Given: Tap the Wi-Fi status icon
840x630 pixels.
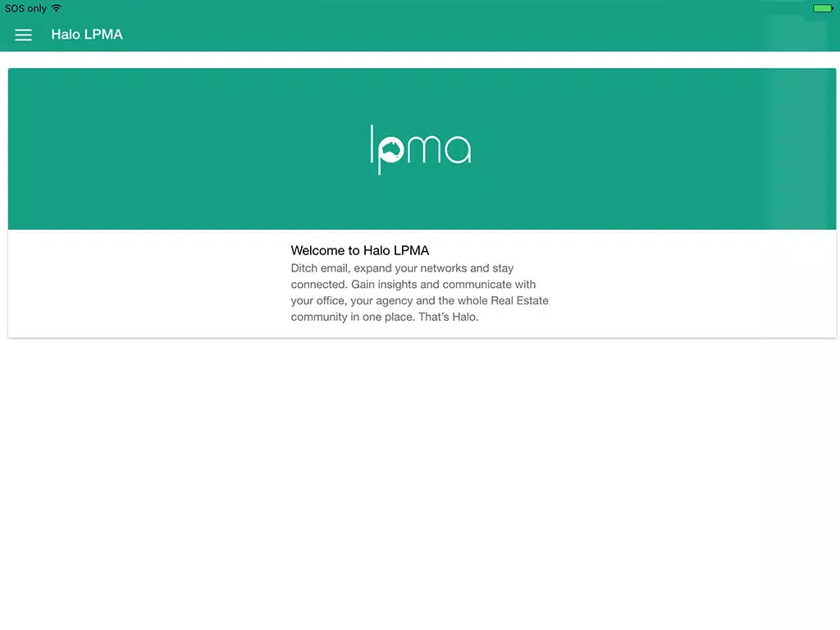Looking at the screenshot, I should pyautogui.click(x=57, y=8).
